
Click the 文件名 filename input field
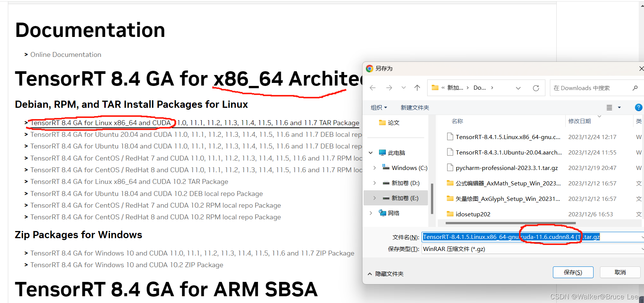coord(532,237)
